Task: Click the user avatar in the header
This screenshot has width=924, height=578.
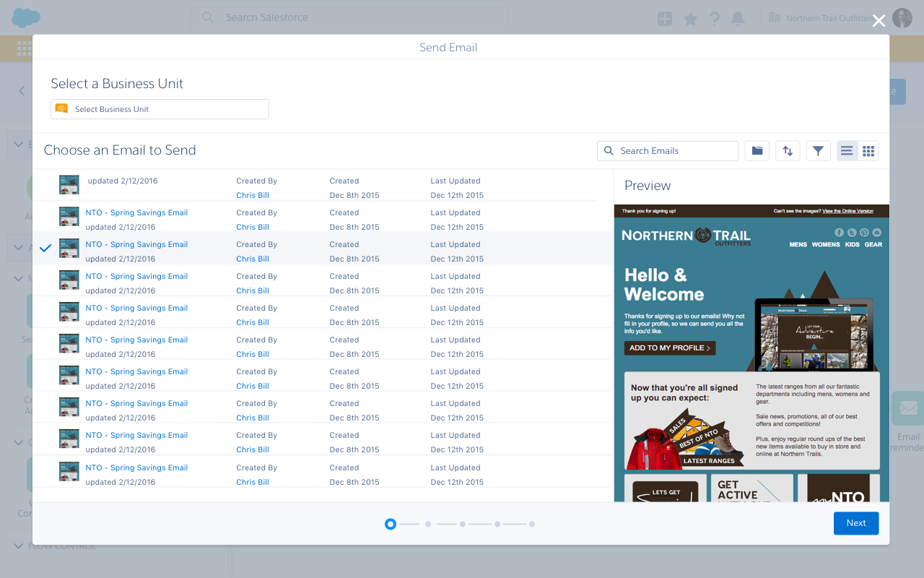Action: coord(902,18)
